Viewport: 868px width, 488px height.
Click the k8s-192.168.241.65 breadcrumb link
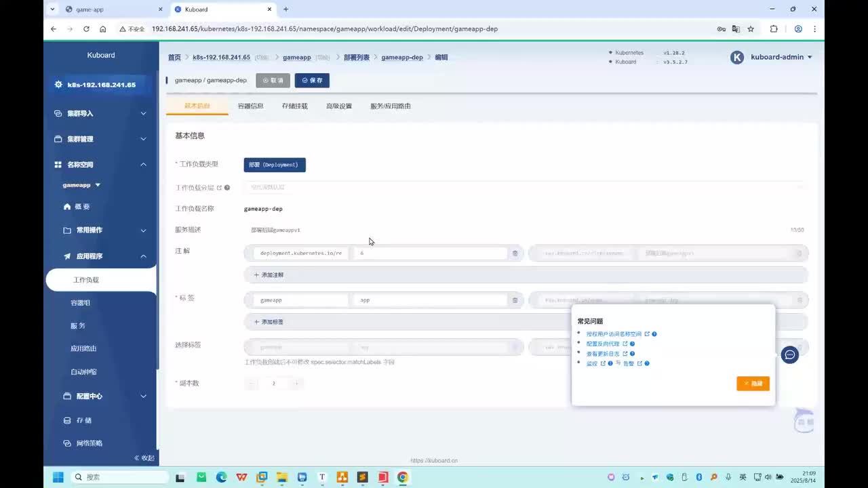click(222, 58)
